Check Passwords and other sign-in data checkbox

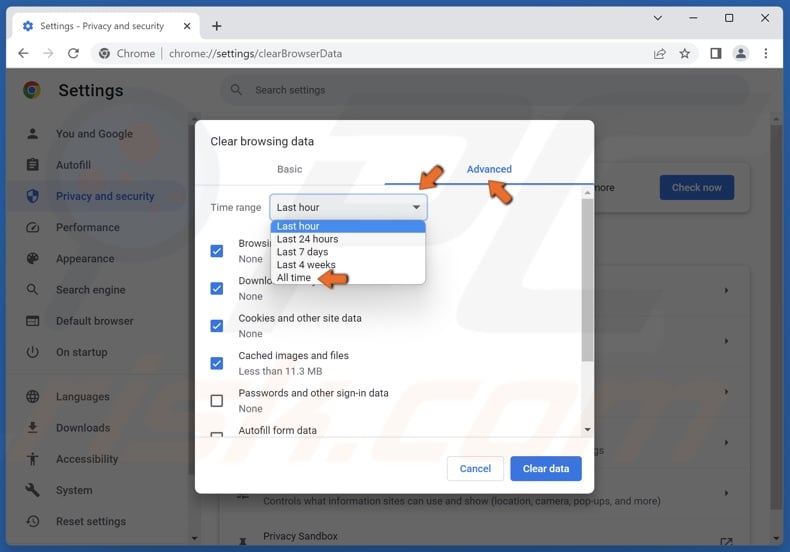(217, 401)
